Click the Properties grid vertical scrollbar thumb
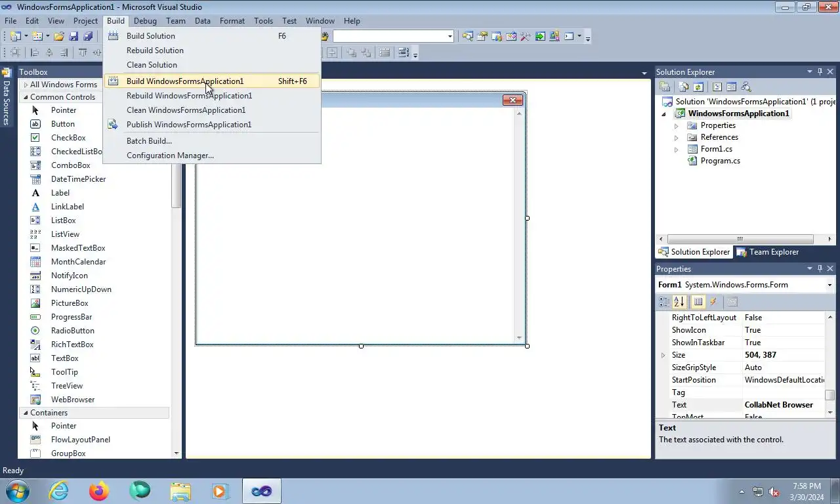The width and height of the screenshot is (840, 504). click(x=829, y=394)
